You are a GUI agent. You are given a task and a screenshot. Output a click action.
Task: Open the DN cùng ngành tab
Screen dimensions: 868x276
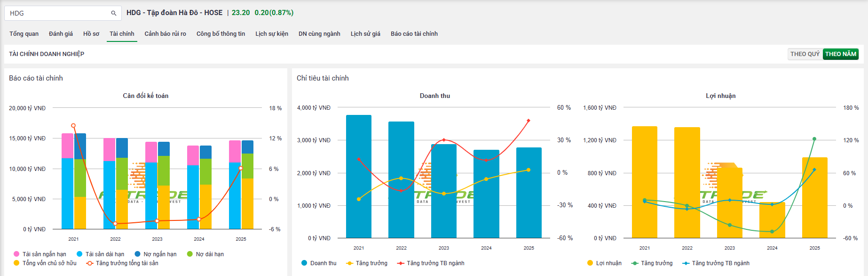coord(319,34)
